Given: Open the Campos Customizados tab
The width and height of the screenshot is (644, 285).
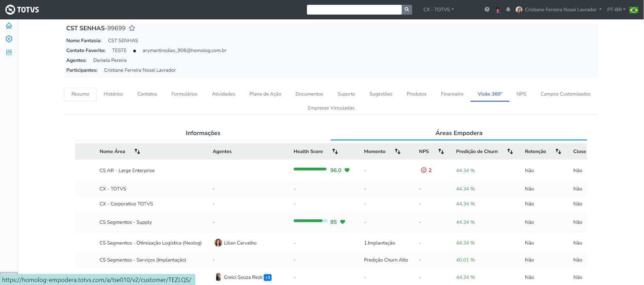Looking at the screenshot, I should pyautogui.click(x=565, y=94).
